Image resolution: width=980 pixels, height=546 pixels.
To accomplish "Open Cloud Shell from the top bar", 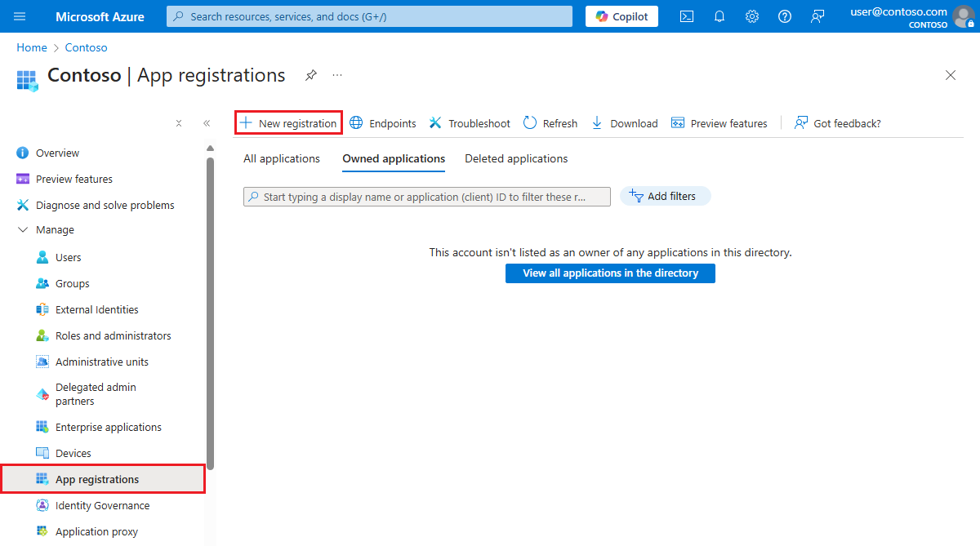I will [x=687, y=16].
